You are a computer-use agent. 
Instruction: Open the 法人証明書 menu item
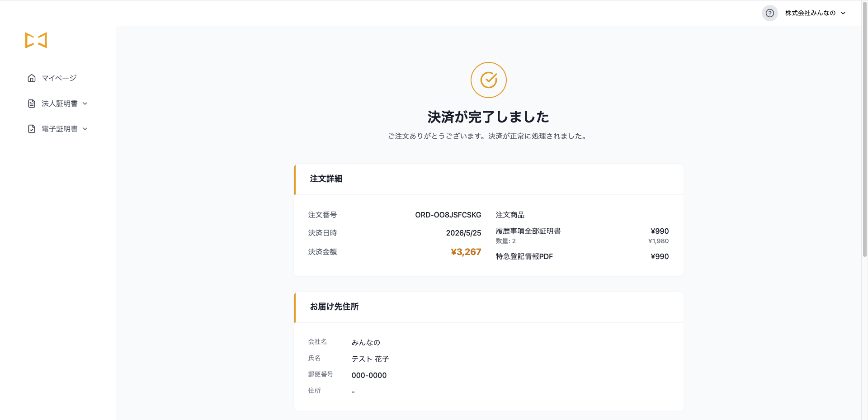pyautogui.click(x=60, y=104)
